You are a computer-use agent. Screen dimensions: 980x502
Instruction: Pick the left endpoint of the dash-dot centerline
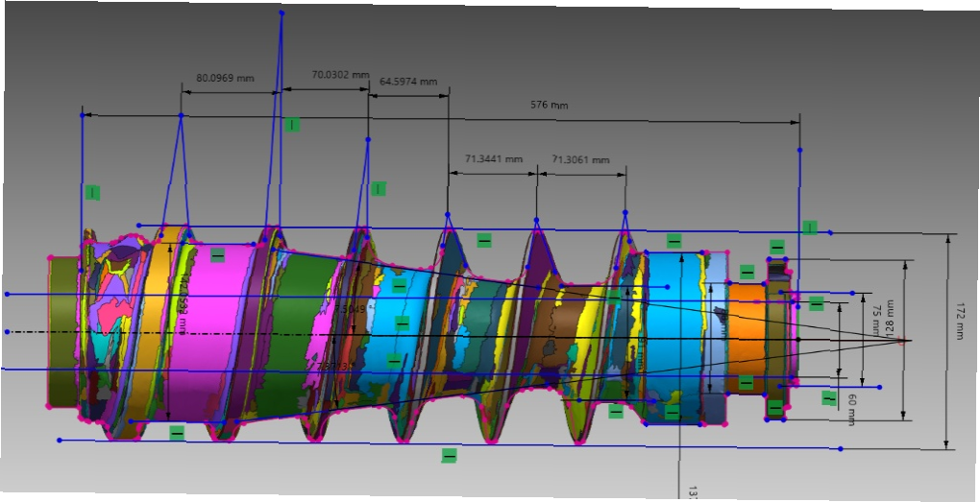click(x=7, y=332)
